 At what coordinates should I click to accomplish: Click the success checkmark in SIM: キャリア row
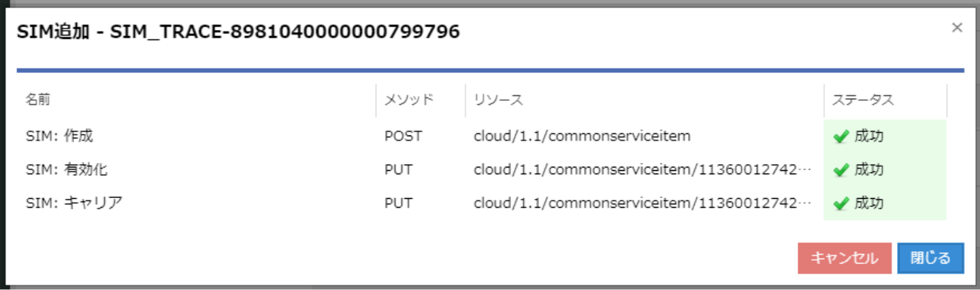[x=841, y=203]
